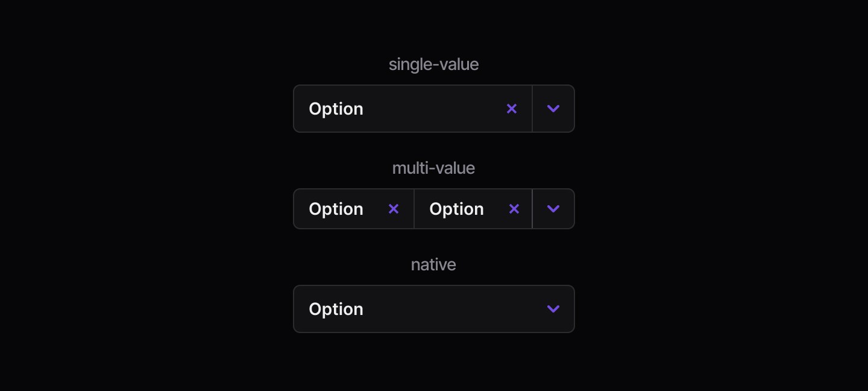Click the dropdown arrow icon of the multi-value select
Viewport: 868px width, 391px height.
553,209
